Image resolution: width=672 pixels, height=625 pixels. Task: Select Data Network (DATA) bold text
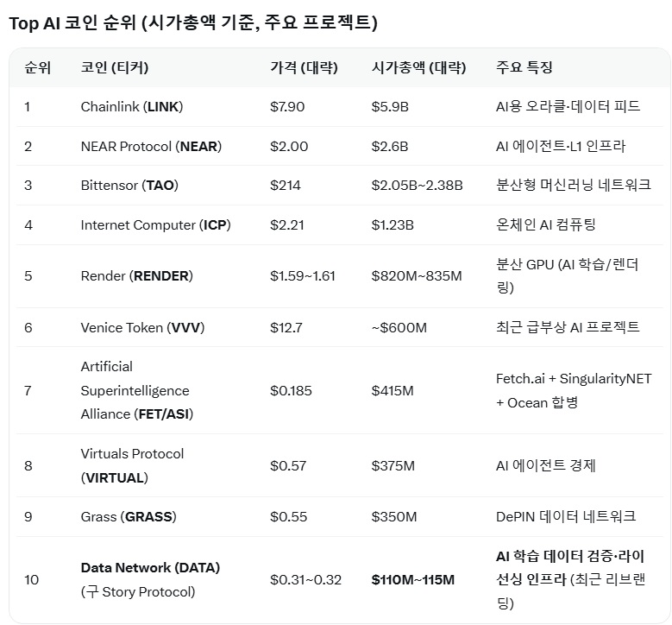pos(150,568)
